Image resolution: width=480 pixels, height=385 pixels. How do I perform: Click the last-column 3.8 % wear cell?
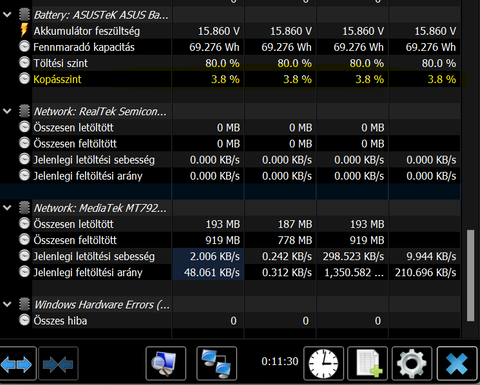(x=425, y=79)
